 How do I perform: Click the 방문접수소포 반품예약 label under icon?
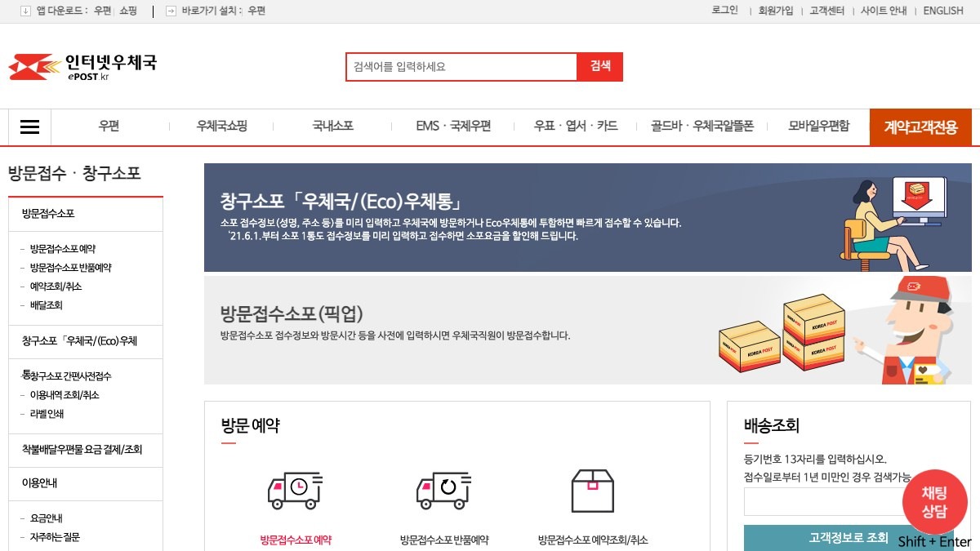click(x=444, y=540)
